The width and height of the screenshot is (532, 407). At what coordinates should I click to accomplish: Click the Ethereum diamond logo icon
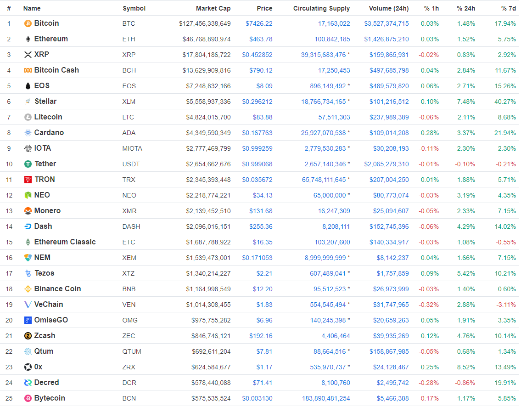click(x=28, y=39)
